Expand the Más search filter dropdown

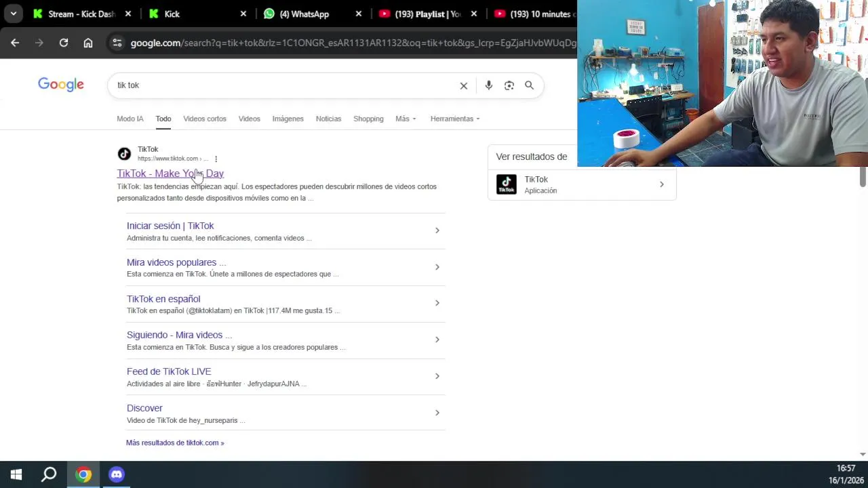click(406, 119)
